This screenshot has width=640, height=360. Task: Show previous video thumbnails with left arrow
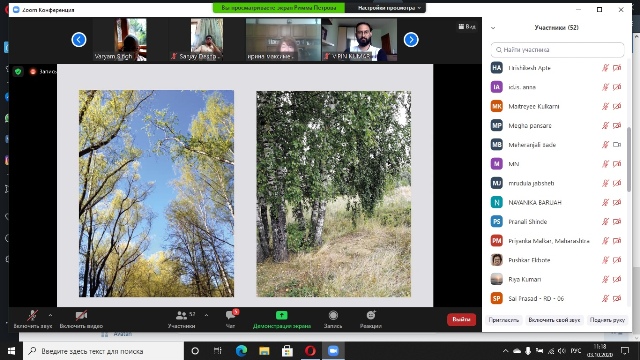(79, 40)
